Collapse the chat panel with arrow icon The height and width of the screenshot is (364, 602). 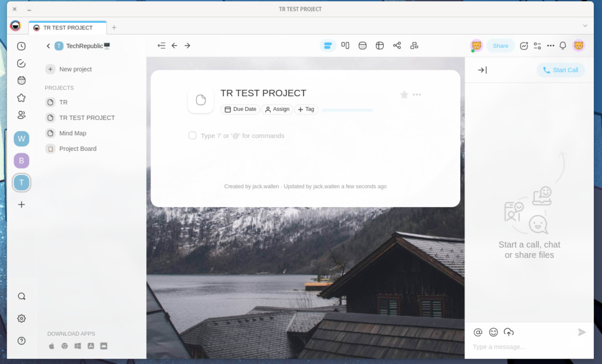point(482,70)
